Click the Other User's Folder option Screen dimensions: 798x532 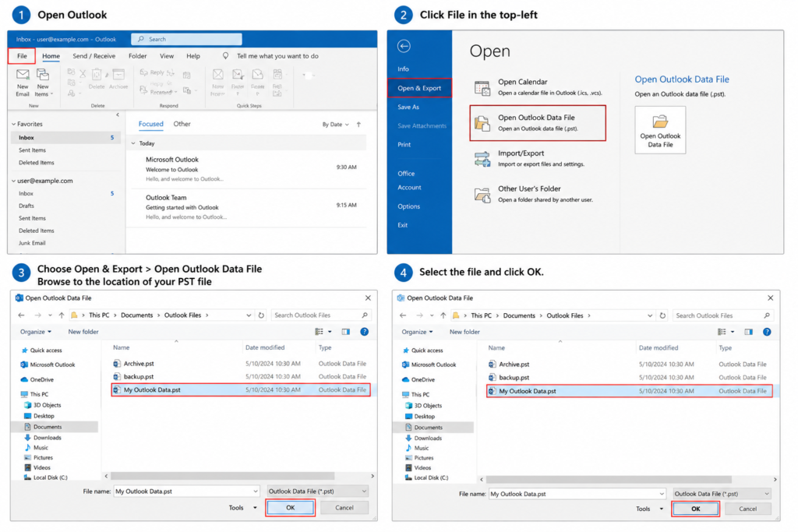click(x=538, y=194)
